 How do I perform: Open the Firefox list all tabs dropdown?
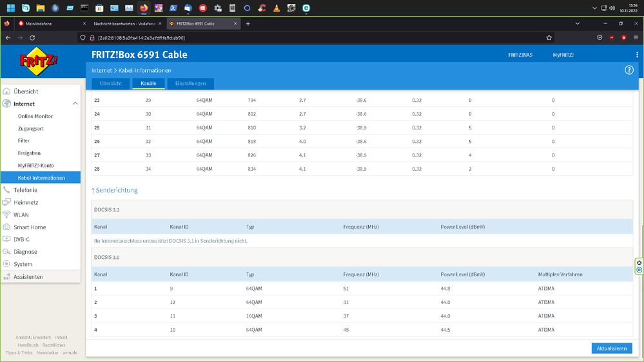[577, 24]
